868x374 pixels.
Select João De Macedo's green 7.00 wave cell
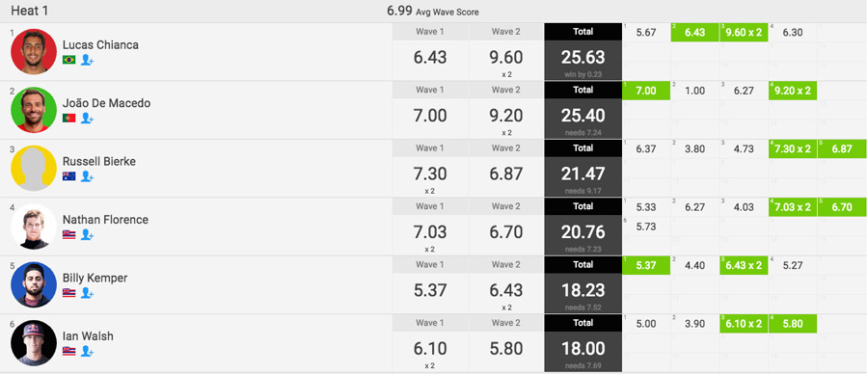point(646,91)
